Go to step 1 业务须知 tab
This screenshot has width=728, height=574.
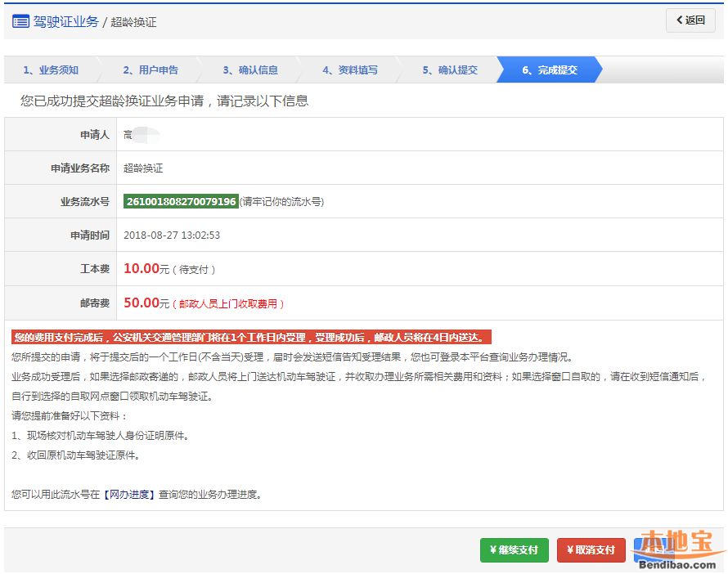51,70
